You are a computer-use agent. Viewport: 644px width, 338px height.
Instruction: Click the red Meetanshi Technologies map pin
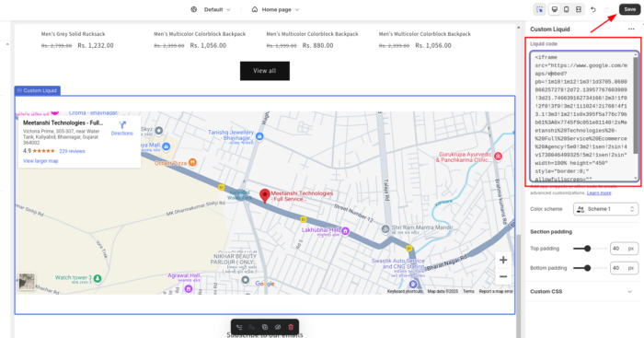tap(265, 196)
